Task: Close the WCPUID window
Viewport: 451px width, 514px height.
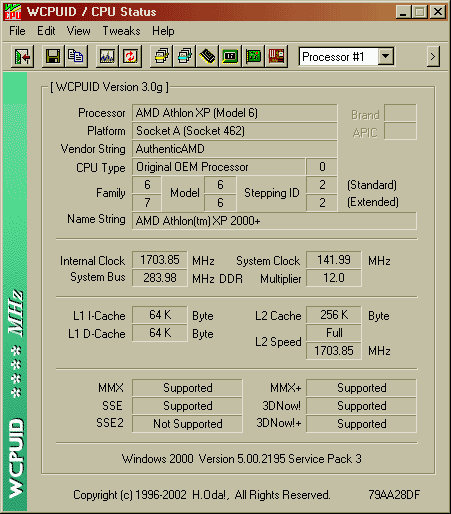Action: point(437,12)
